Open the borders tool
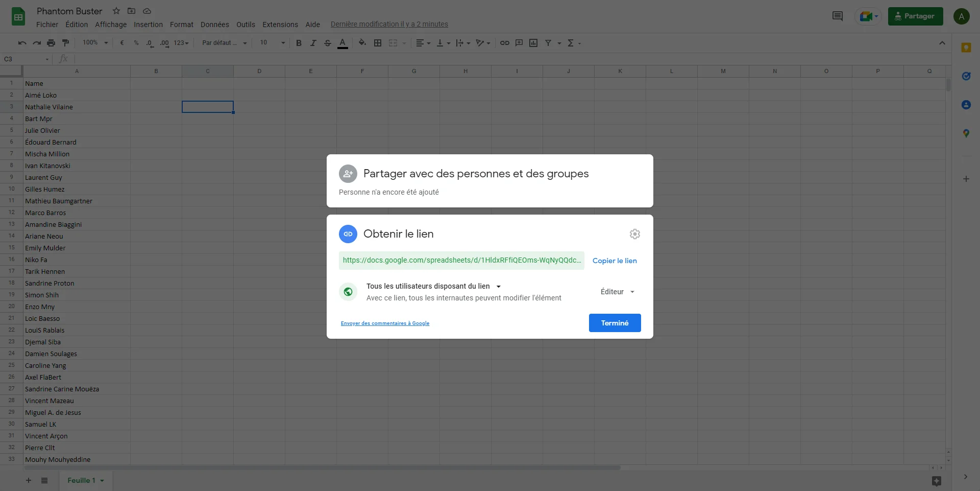This screenshot has height=491, width=980. (378, 43)
